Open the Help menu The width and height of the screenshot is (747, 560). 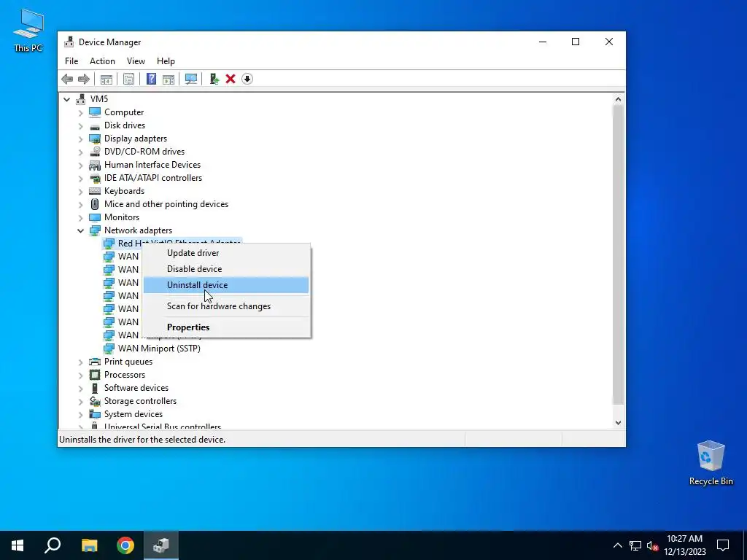[166, 61]
